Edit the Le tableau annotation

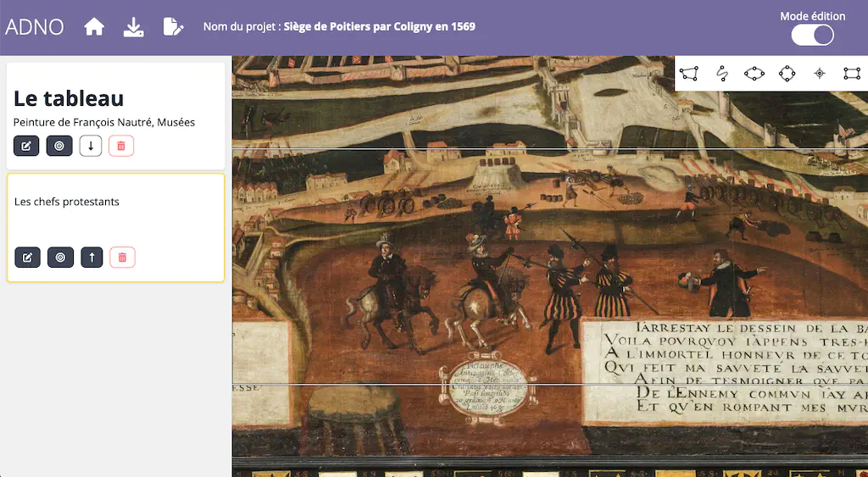[26, 146]
